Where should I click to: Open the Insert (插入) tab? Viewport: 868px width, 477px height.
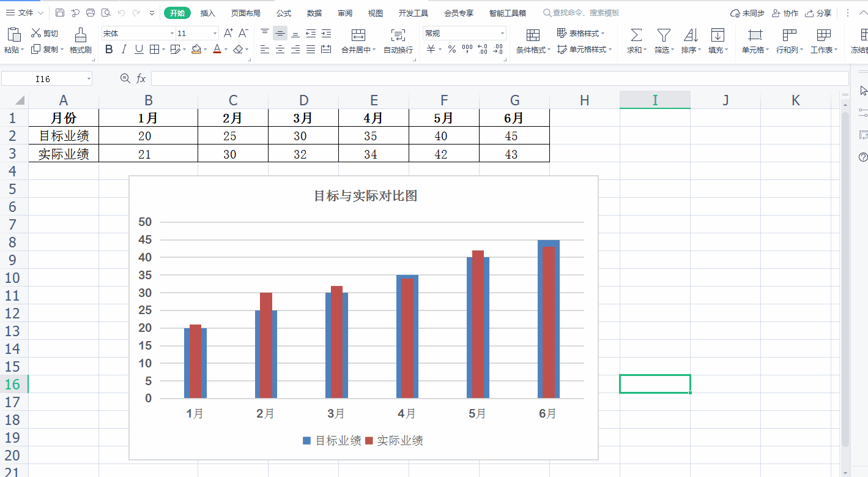(208, 13)
